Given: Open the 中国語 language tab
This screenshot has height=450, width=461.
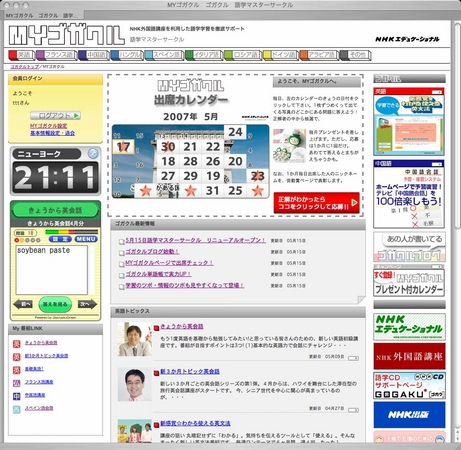Looking at the screenshot, I should pos(94,55).
